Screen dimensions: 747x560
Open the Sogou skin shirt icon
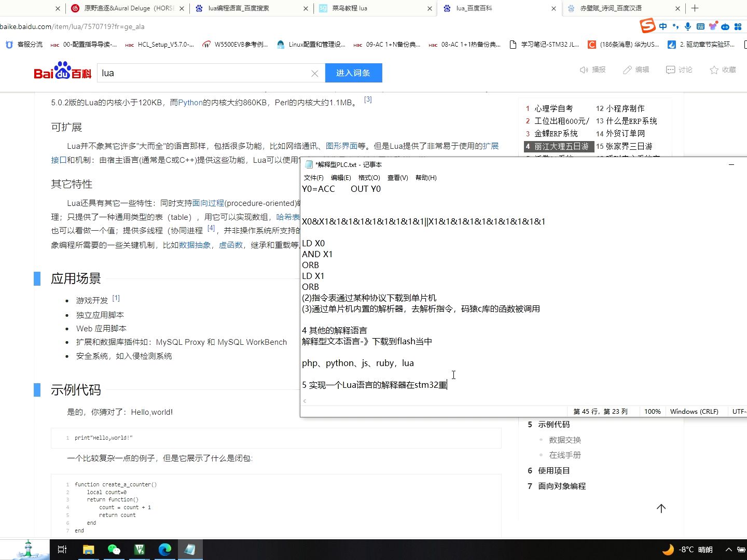[x=713, y=26]
